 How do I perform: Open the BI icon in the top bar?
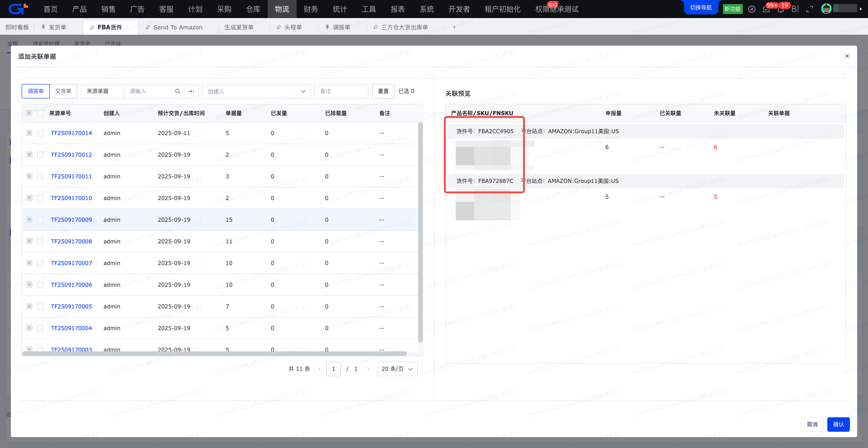click(x=795, y=9)
